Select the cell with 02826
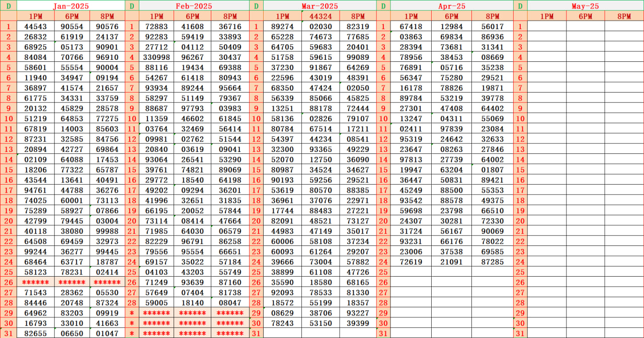 point(320,119)
